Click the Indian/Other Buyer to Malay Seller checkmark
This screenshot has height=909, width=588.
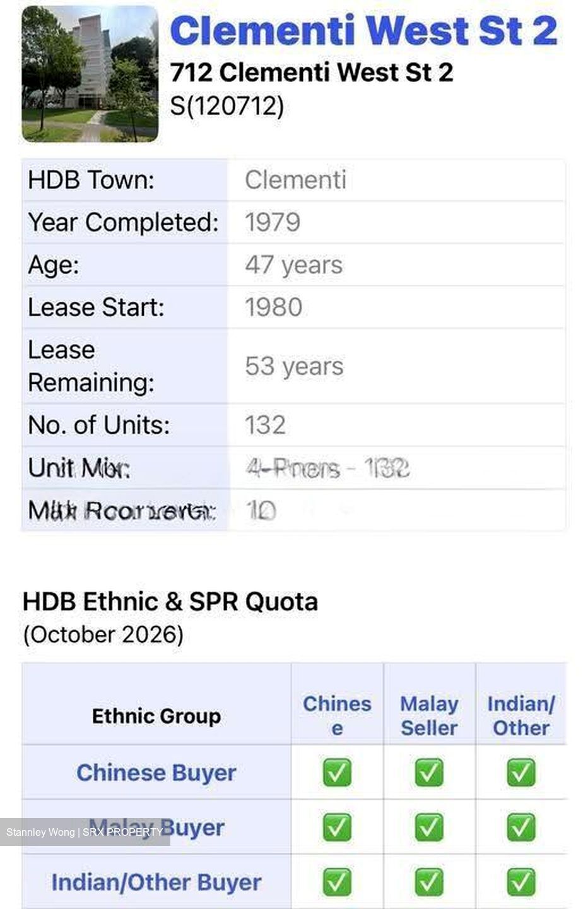(x=429, y=882)
